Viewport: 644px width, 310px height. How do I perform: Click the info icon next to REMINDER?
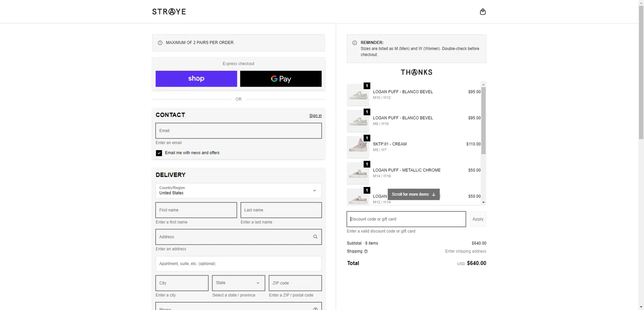355,43
